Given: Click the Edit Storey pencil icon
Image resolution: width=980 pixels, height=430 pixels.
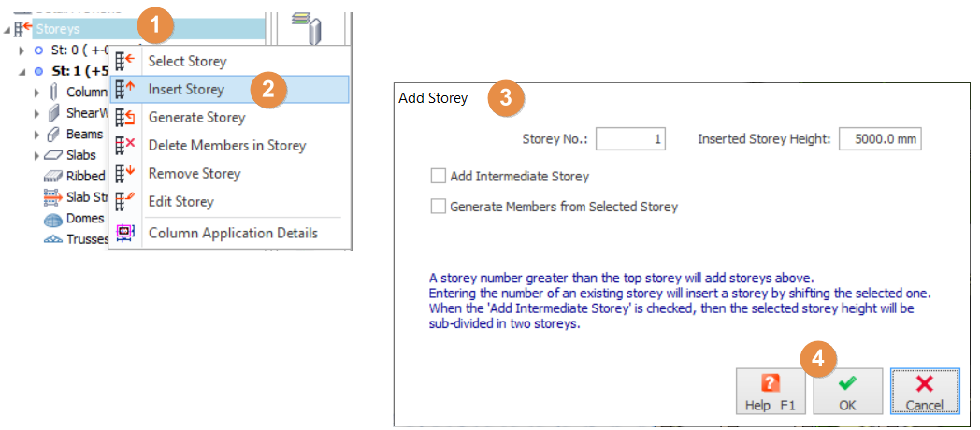Looking at the screenshot, I should [x=124, y=202].
